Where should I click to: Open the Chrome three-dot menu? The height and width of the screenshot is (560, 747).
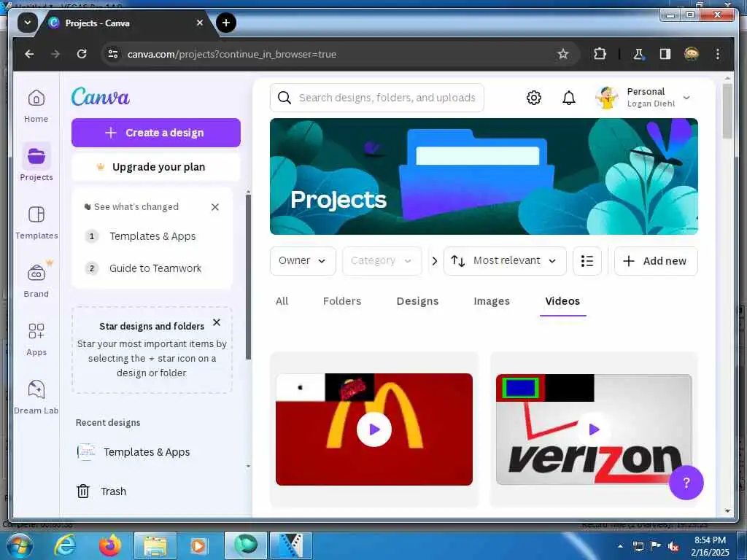click(x=718, y=54)
